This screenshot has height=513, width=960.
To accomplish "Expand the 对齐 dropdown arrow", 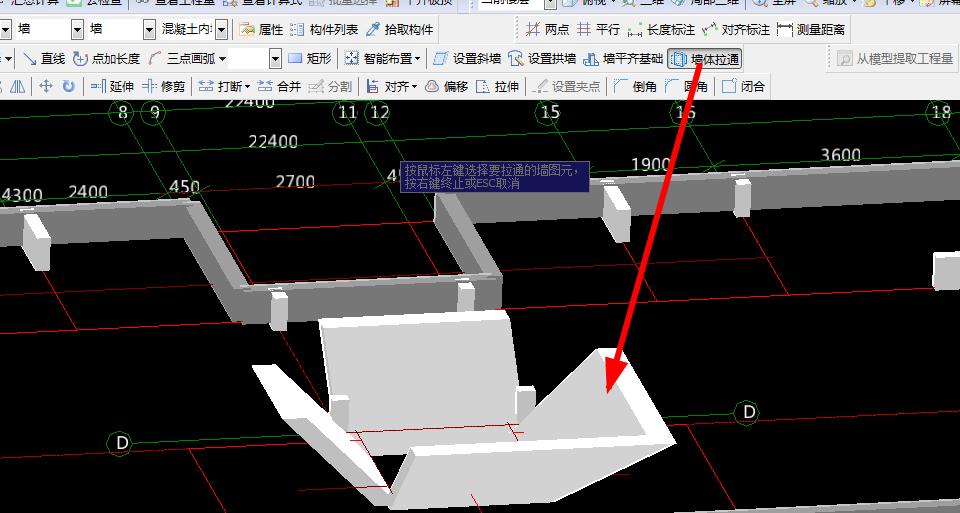I will click(414, 88).
